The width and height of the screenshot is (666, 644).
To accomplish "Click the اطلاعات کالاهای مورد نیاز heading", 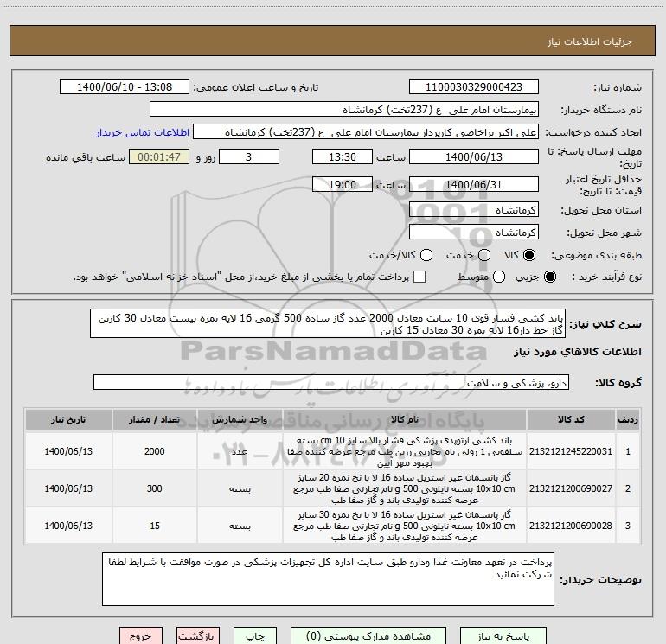I will pyautogui.click(x=578, y=352).
